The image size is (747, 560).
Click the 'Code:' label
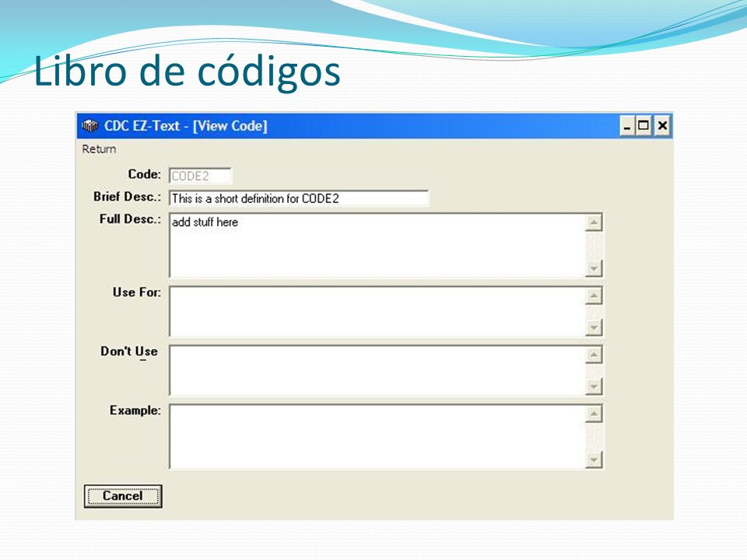(145, 174)
